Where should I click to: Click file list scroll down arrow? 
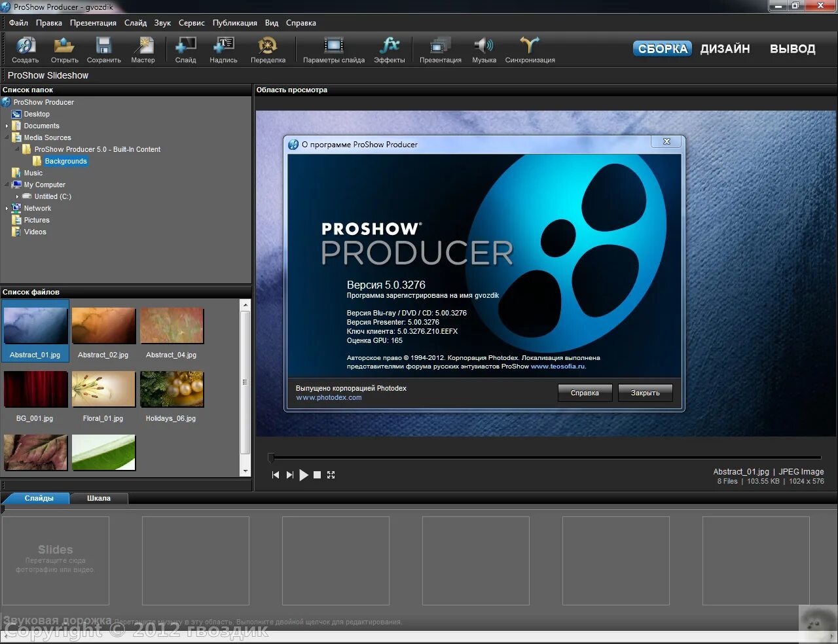pyautogui.click(x=246, y=471)
